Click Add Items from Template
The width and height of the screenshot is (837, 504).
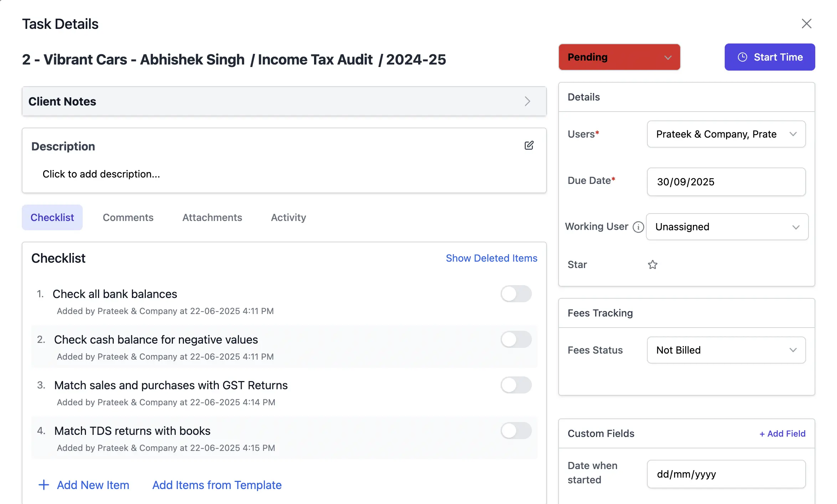[217, 485]
